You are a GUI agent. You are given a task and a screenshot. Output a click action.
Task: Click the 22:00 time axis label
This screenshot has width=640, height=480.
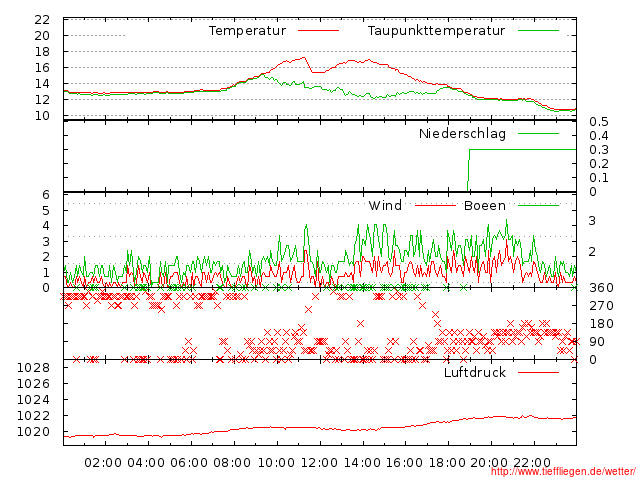532,463
